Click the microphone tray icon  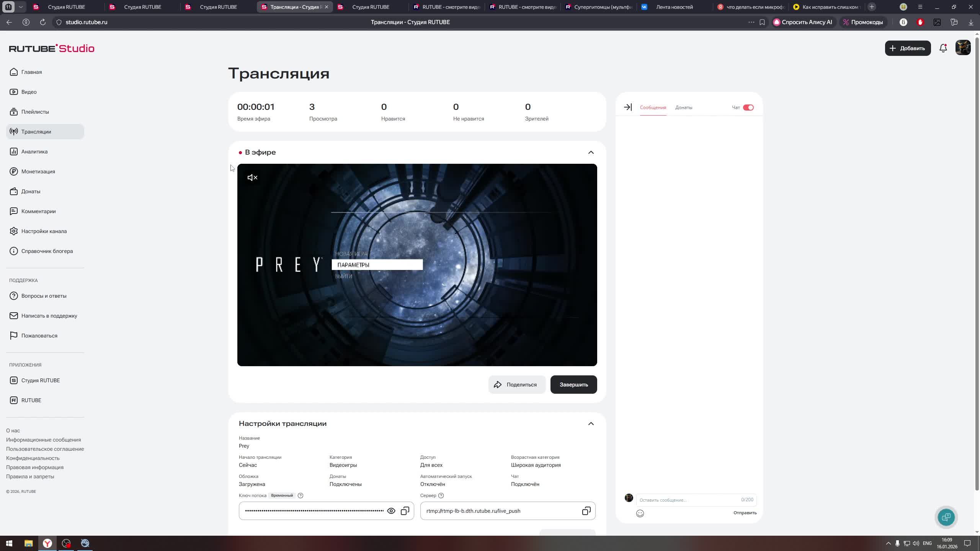click(897, 543)
